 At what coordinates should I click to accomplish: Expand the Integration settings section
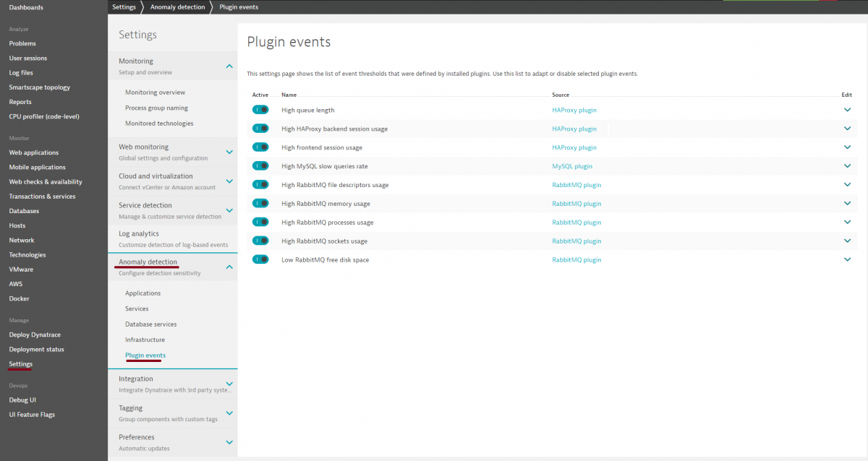pos(229,383)
